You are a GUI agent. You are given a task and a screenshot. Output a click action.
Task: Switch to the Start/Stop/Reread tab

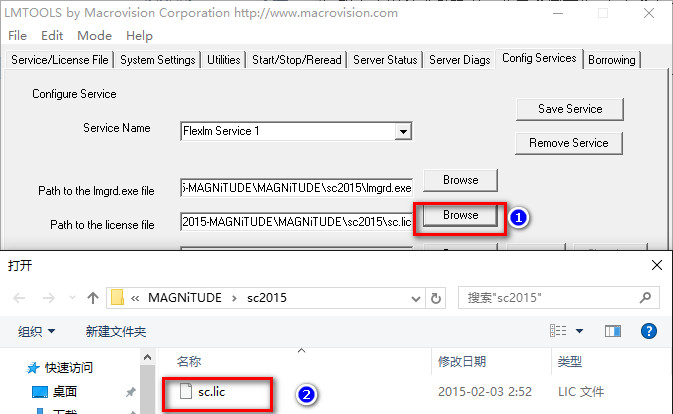pos(297,60)
